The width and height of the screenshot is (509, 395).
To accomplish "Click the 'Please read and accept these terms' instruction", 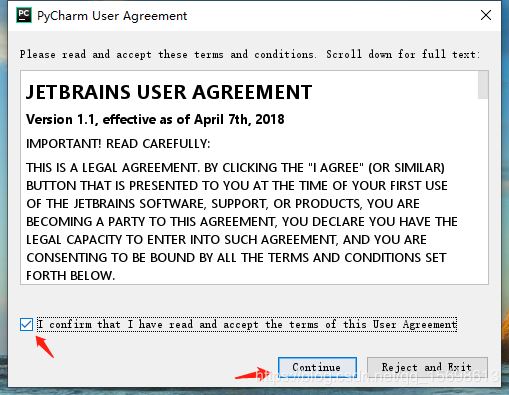I will [x=250, y=54].
